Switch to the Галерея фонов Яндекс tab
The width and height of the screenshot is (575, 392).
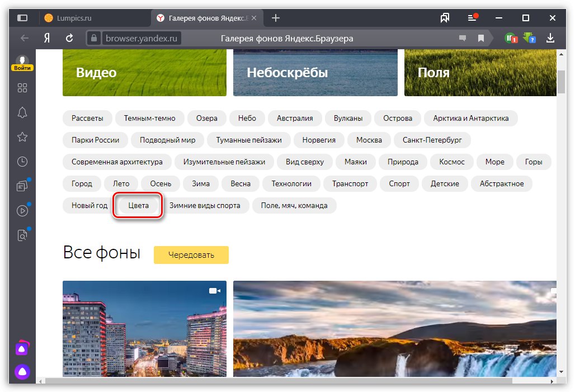tap(207, 17)
